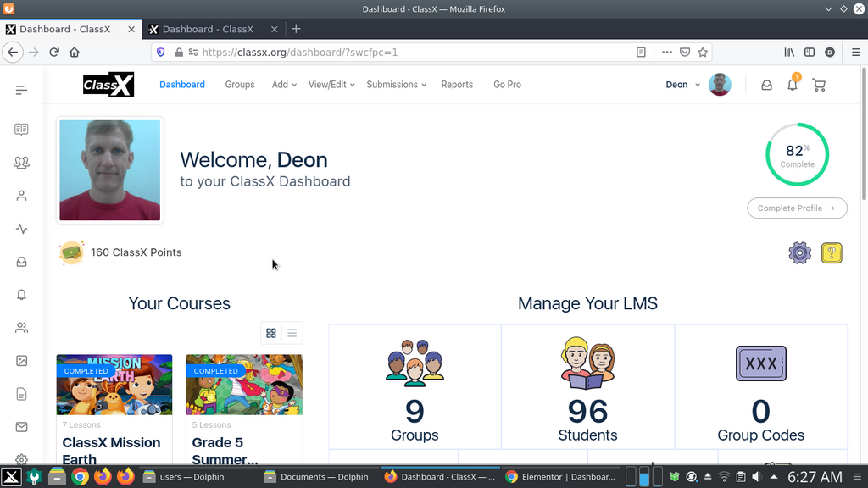This screenshot has width=868, height=488.
Task: Open the activity pulse icon in sidebar
Action: 21,229
